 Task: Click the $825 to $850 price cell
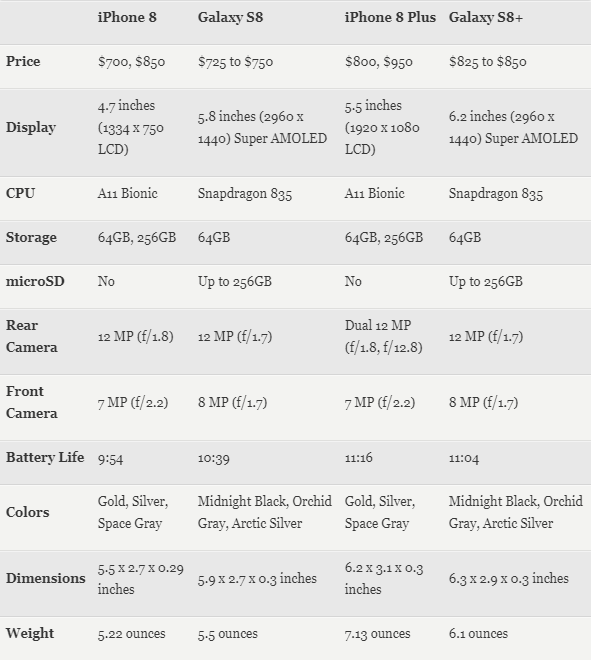click(x=488, y=62)
